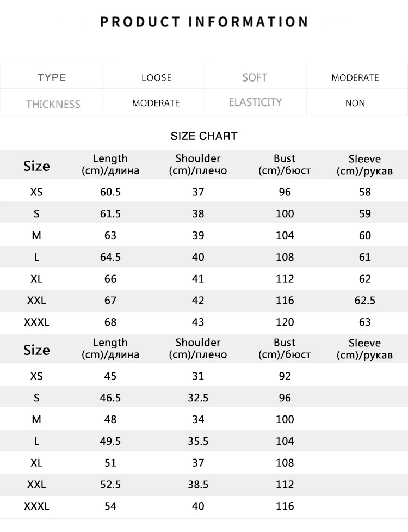Click the NON elasticity value
Image resolution: width=408 pixels, height=532 pixels.
[x=355, y=103]
